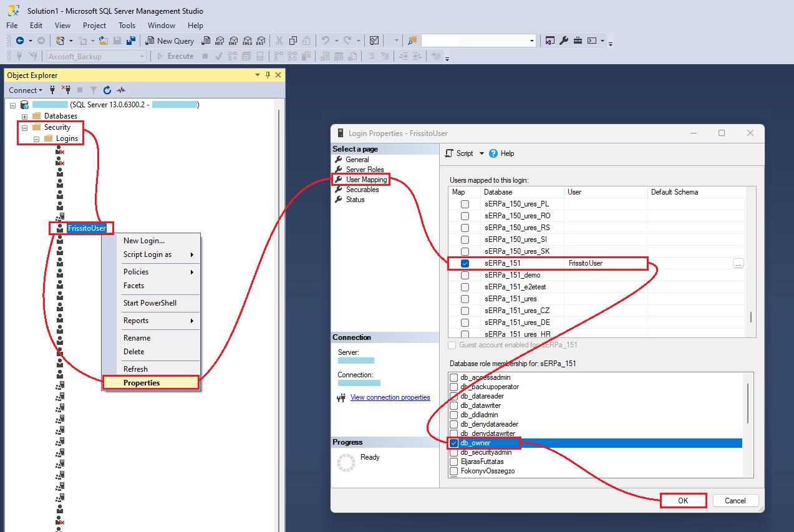794x532 pixels.
Task: Click the Save All disks icon
Action: click(131, 41)
